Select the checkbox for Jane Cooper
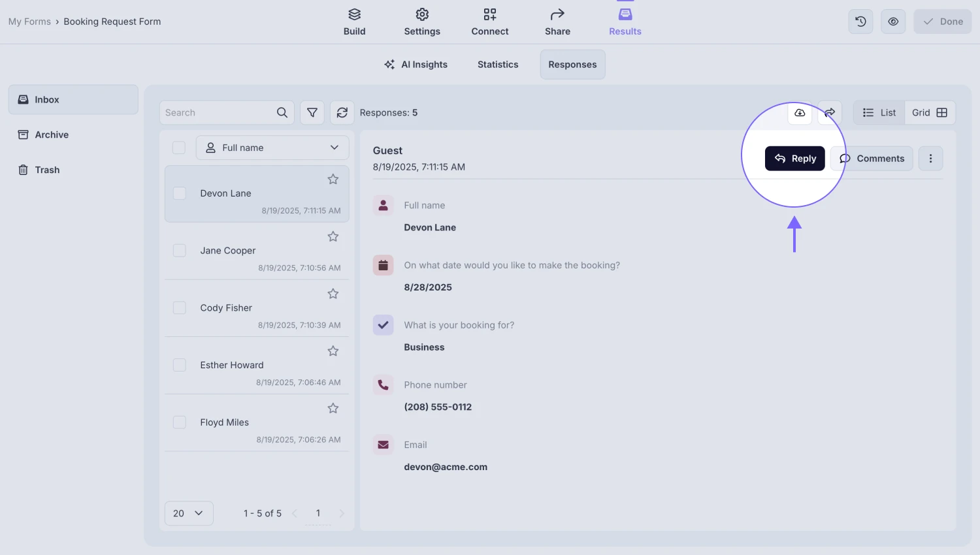This screenshot has height=555, width=980. tap(179, 250)
